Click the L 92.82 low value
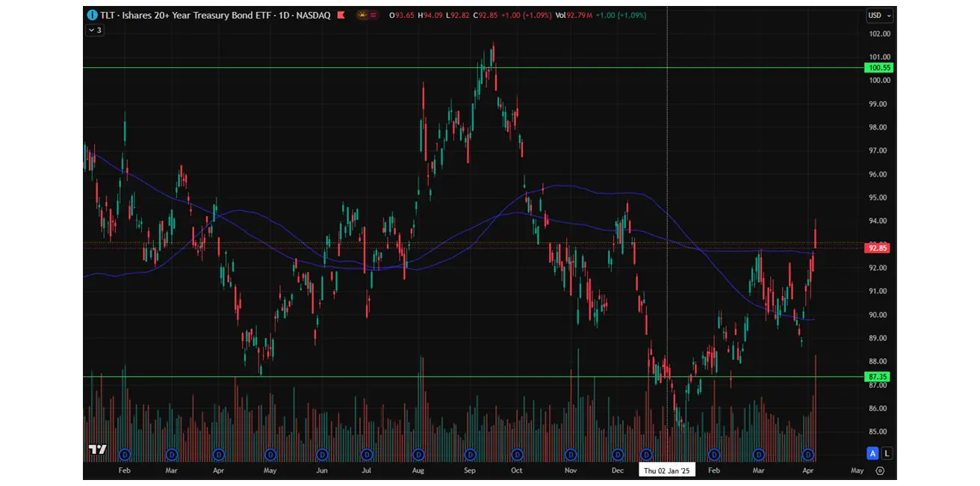980x486 pixels. point(459,15)
